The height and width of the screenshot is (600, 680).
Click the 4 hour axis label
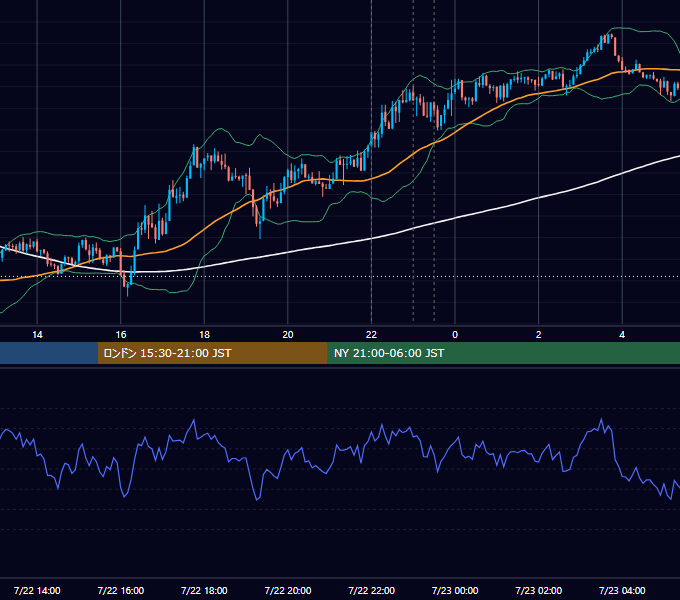click(x=622, y=335)
